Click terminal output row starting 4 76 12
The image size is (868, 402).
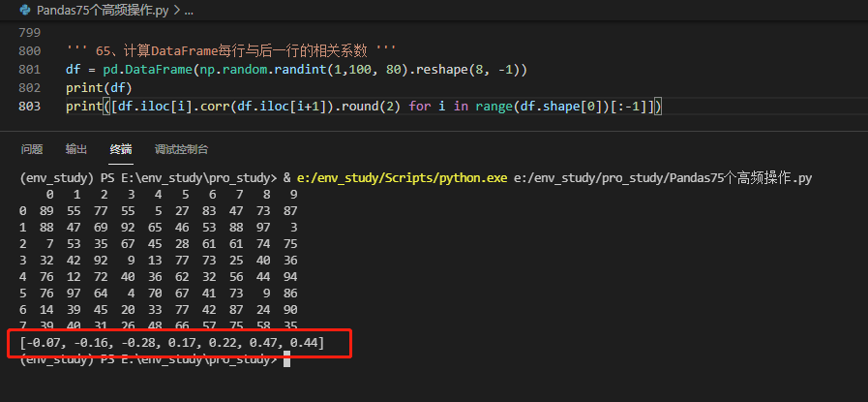[159, 277]
